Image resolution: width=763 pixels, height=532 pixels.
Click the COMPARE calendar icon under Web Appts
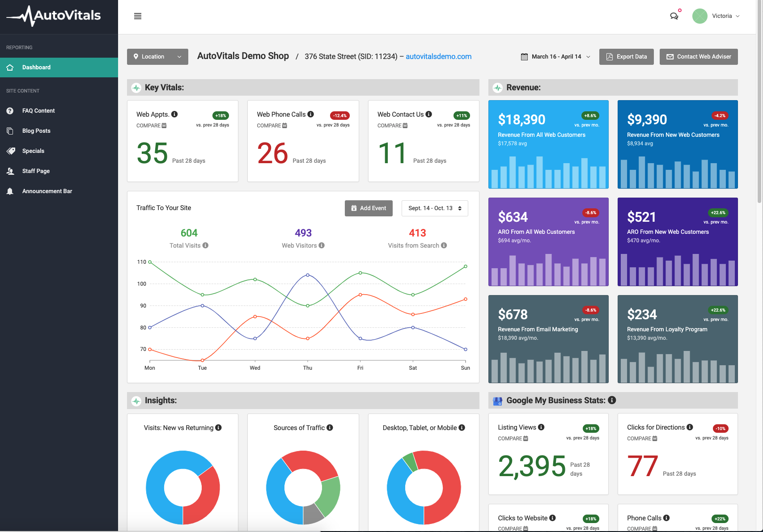coord(163,126)
